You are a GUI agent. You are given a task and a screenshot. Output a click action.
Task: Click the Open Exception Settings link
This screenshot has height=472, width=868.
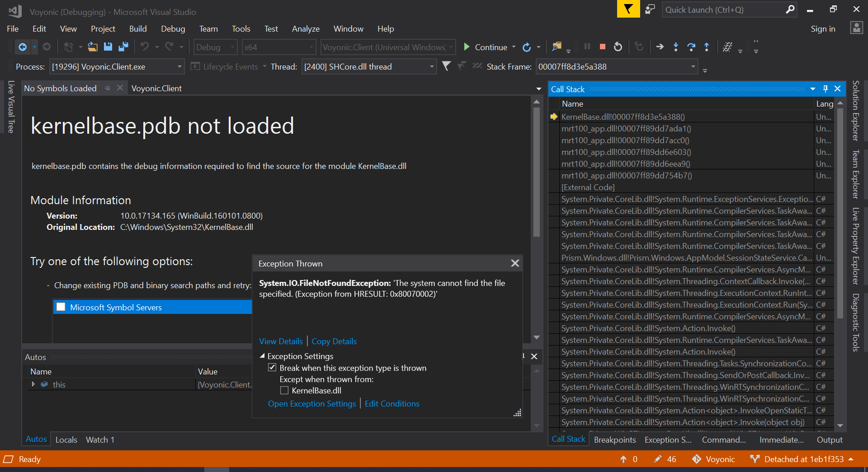(312, 403)
